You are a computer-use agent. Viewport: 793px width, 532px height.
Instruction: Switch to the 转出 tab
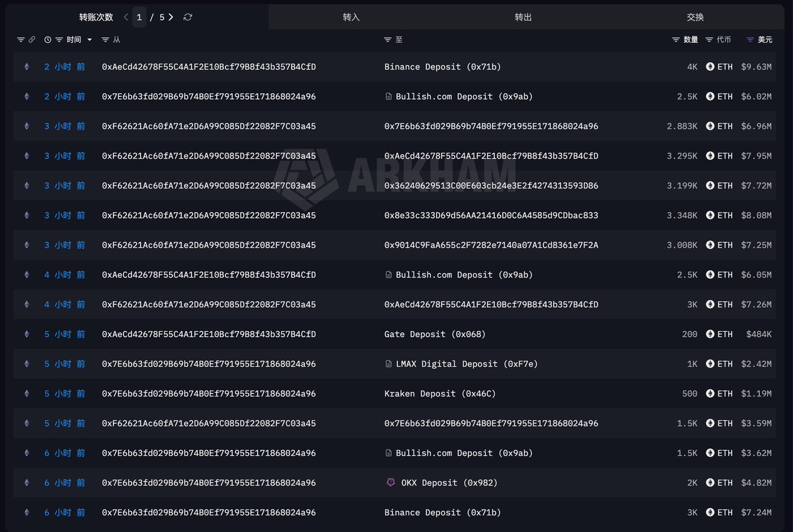coord(523,17)
